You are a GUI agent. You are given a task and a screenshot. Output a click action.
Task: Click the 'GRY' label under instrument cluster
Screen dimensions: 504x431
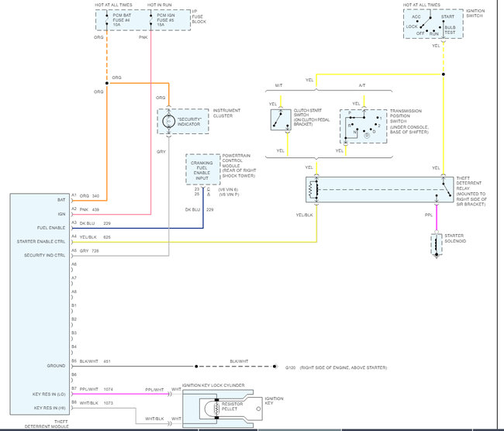[161, 152]
